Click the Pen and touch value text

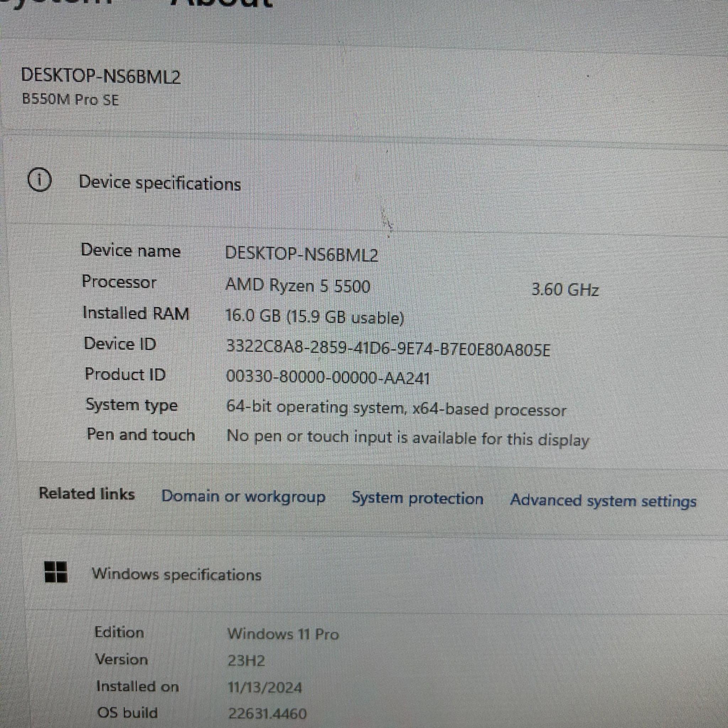click(x=408, y=438)
